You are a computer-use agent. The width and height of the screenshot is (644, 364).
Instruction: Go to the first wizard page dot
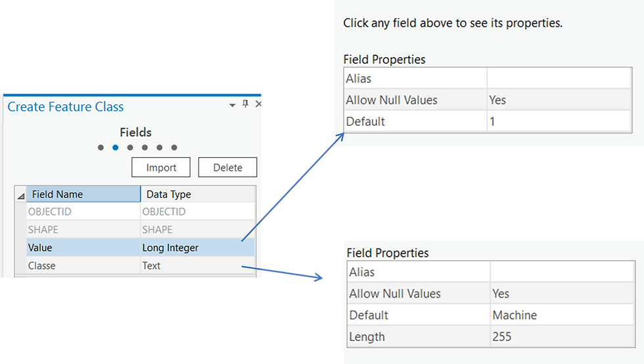[101, 147]
